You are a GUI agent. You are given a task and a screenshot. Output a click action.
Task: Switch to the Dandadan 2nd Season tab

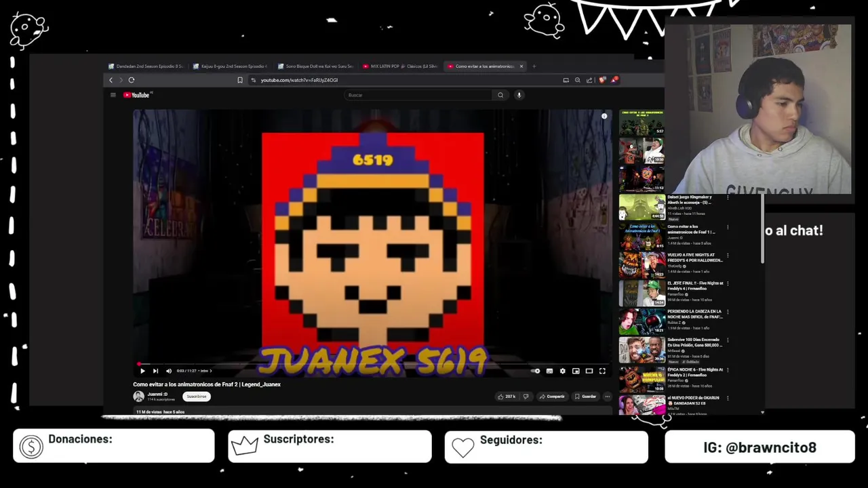click(x=146, y=66)
